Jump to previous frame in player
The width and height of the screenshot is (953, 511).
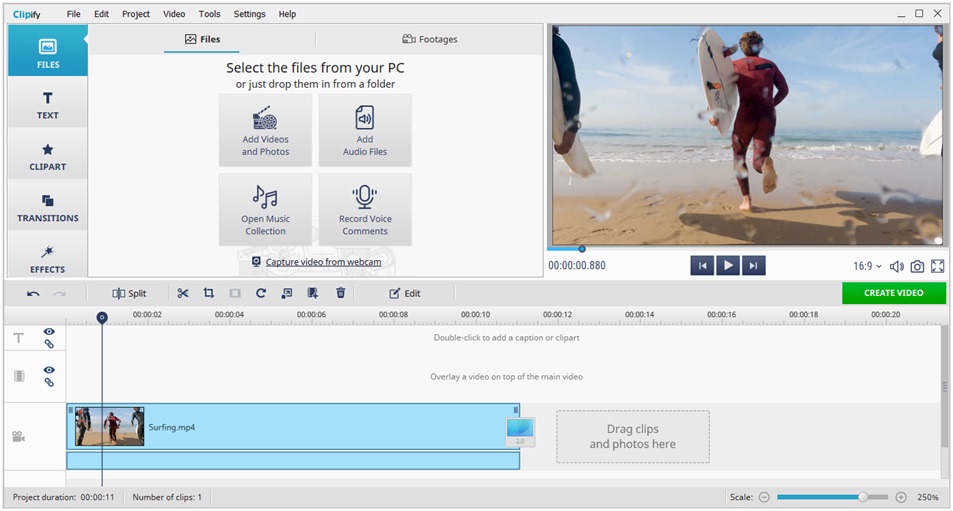coord(702,266)
